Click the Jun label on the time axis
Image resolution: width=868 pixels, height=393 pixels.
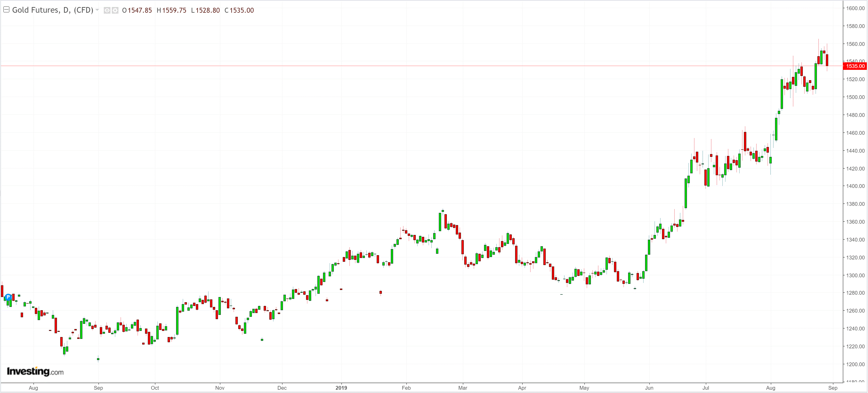pos(649,388)
